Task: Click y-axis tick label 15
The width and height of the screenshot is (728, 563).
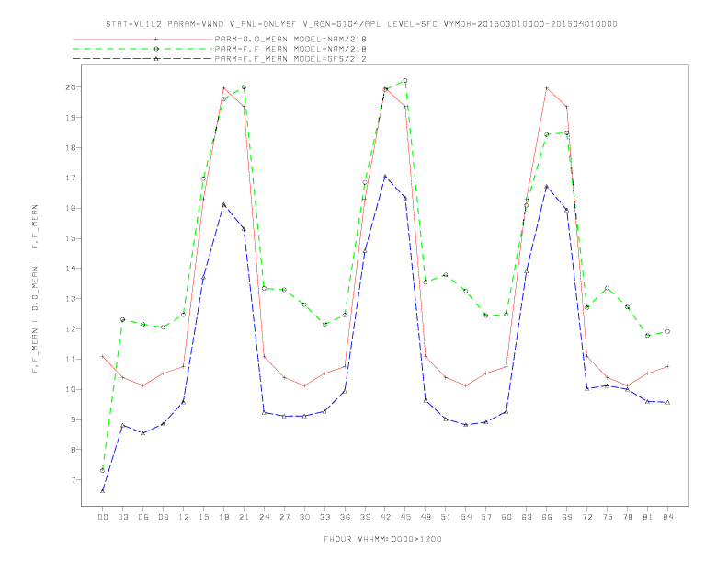Action: (x=71, y=238)
